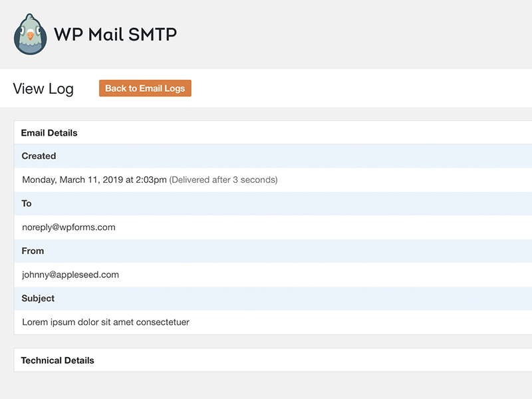Screen dimensions: 532x399
Task: Open the johnny@appleseed.com sender address
Action: tap(70, 275)
